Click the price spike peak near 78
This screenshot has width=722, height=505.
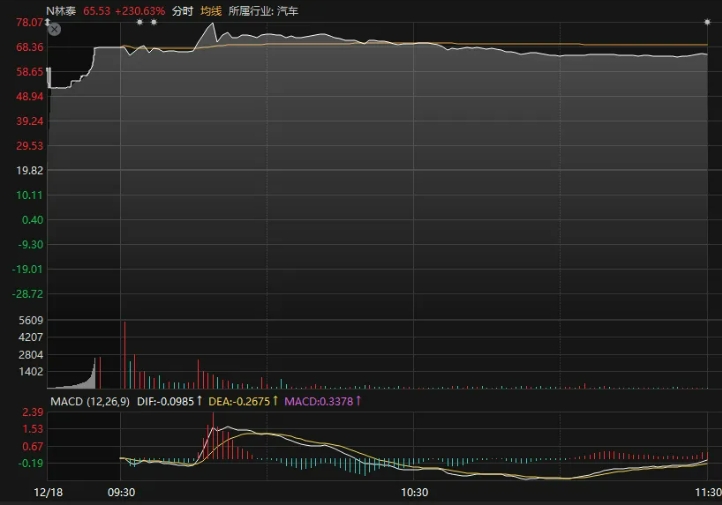pyautogui.click(x=212, y=24)
